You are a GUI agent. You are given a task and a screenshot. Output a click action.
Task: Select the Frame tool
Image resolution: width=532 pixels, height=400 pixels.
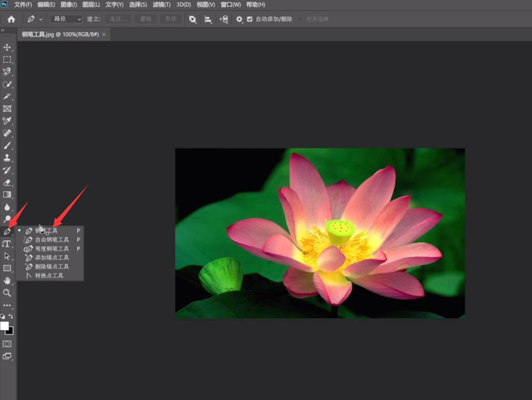tap(7, 109)
